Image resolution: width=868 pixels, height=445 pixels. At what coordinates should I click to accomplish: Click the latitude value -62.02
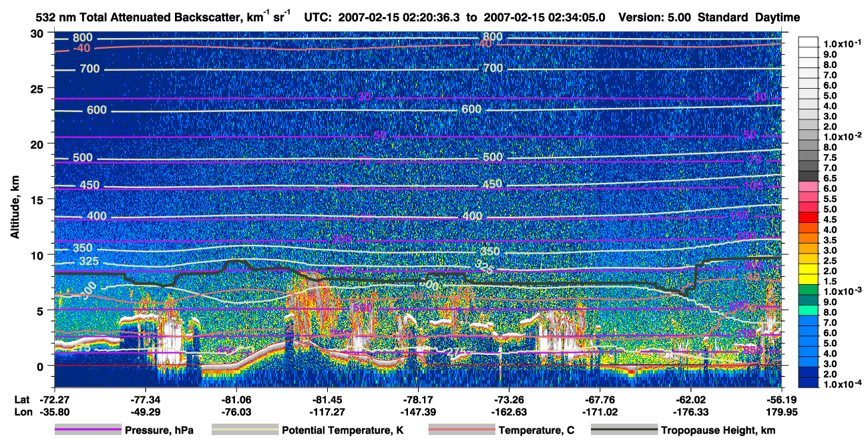tap(690, 399)
